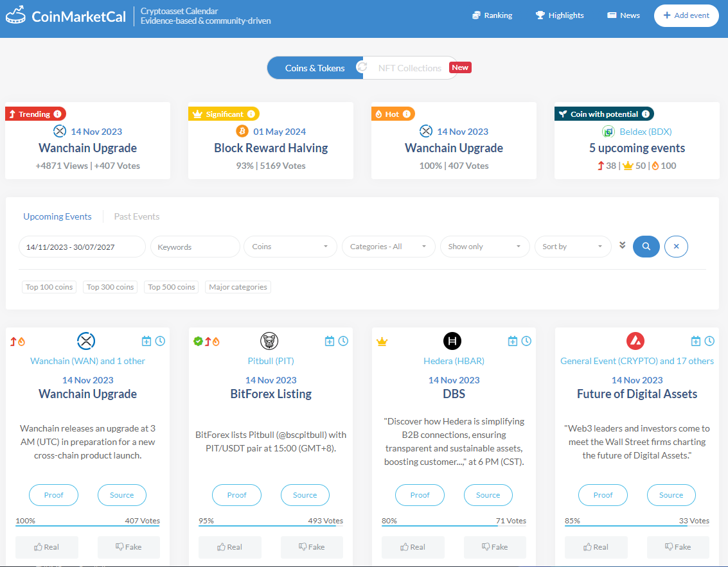Click the Significant info icon

251,114
